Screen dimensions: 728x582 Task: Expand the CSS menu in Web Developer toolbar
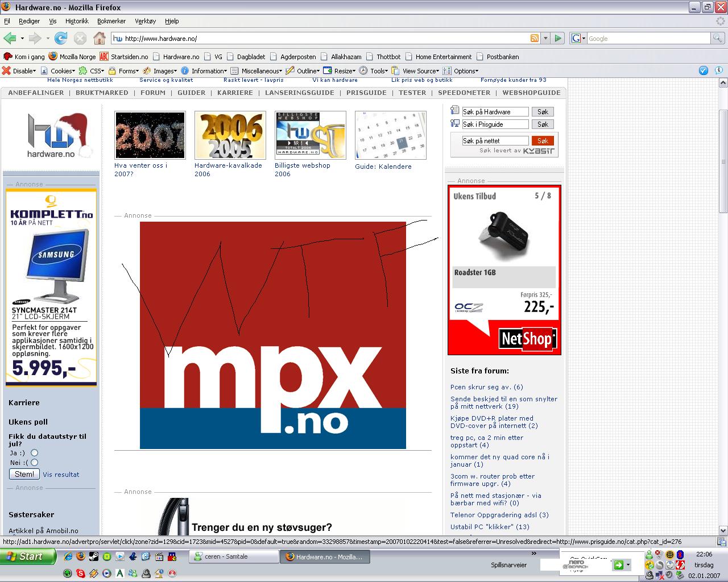pyautogui.click(x=92, y=70)
